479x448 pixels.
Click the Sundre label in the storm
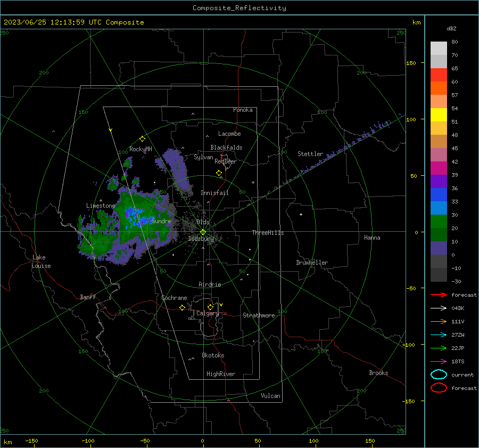click(161, 221)
